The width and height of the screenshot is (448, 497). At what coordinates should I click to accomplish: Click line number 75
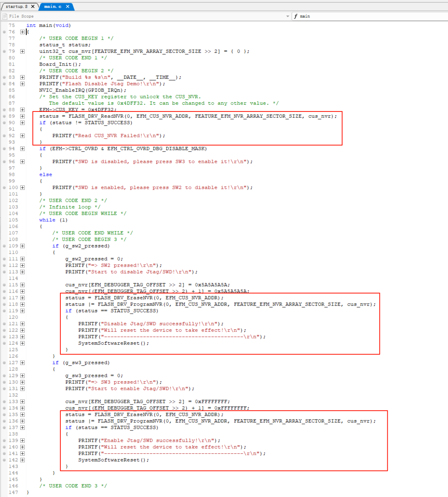tap(12, 25)
